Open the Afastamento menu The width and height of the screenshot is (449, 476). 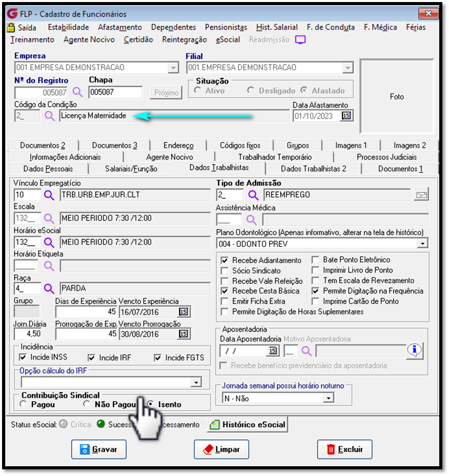click(x=120, y=27)
